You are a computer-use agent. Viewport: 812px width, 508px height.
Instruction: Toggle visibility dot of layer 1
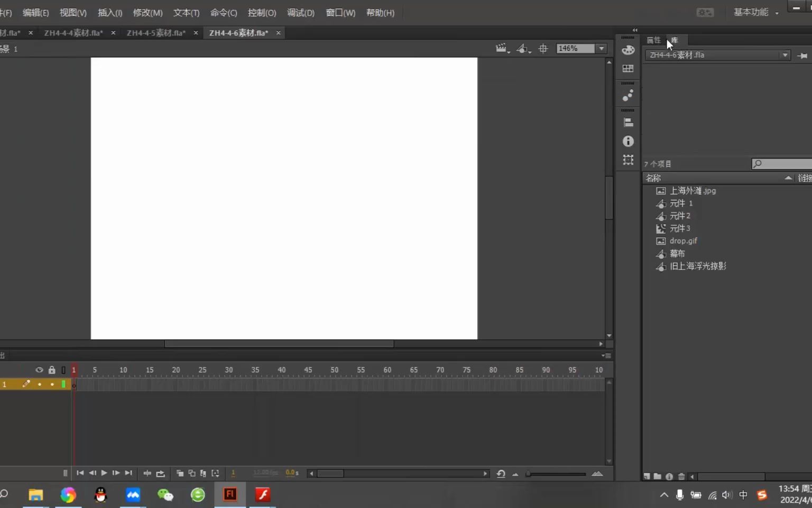pos(40,384)
